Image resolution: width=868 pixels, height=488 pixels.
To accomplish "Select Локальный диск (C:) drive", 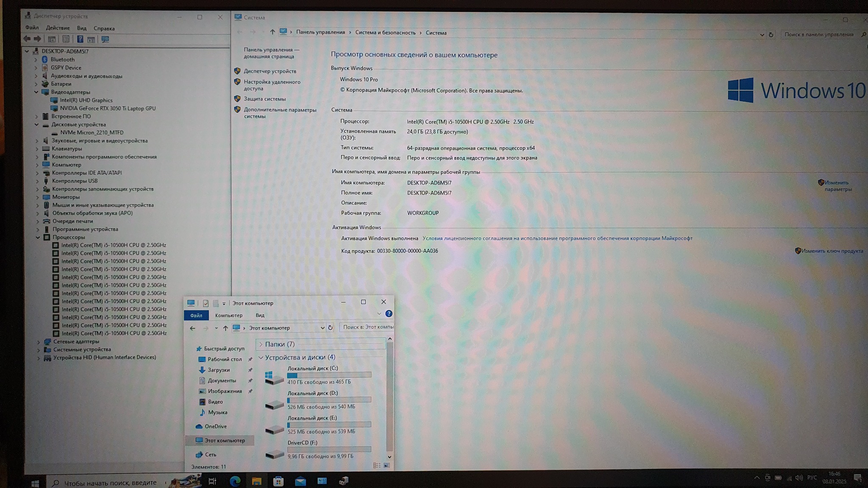I will (x=312, y=369).
